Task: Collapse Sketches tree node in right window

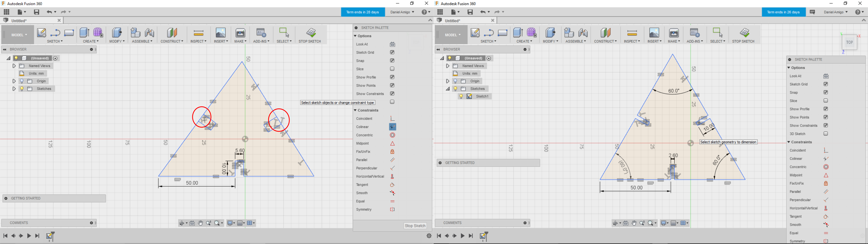Action: [x=447, y=89]
